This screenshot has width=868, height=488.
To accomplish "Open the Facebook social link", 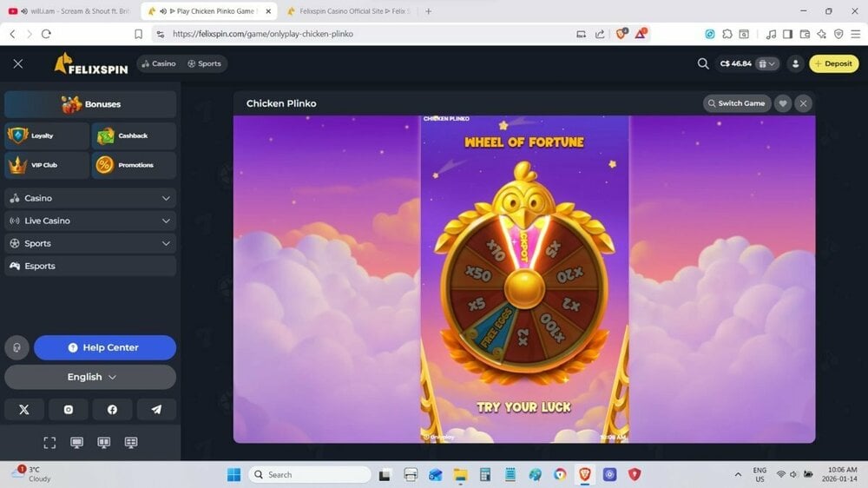I will 112,410.
